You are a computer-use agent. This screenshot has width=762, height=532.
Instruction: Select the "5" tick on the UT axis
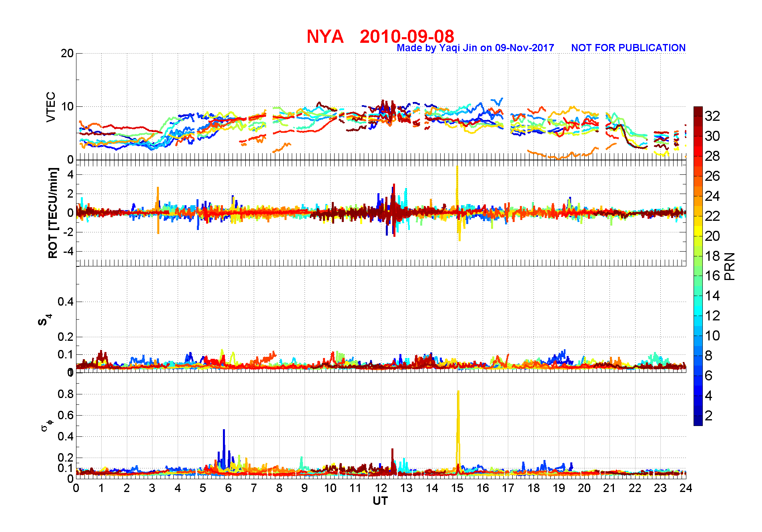coord(203,488)
